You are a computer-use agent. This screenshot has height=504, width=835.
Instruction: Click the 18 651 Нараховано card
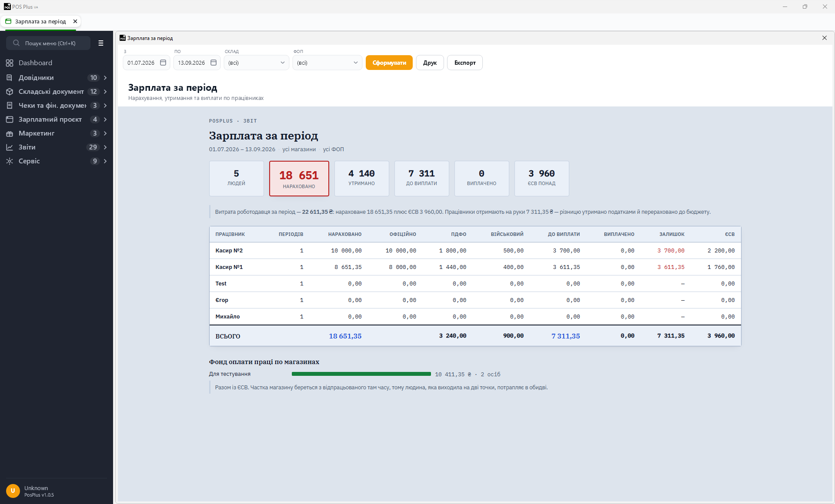click(x=299, y=179)
